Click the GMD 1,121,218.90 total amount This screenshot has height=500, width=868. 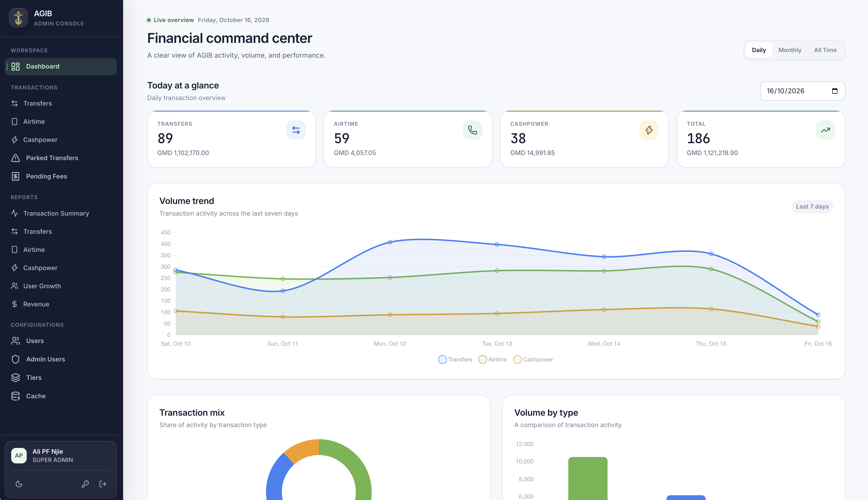[x=712, y=153]
